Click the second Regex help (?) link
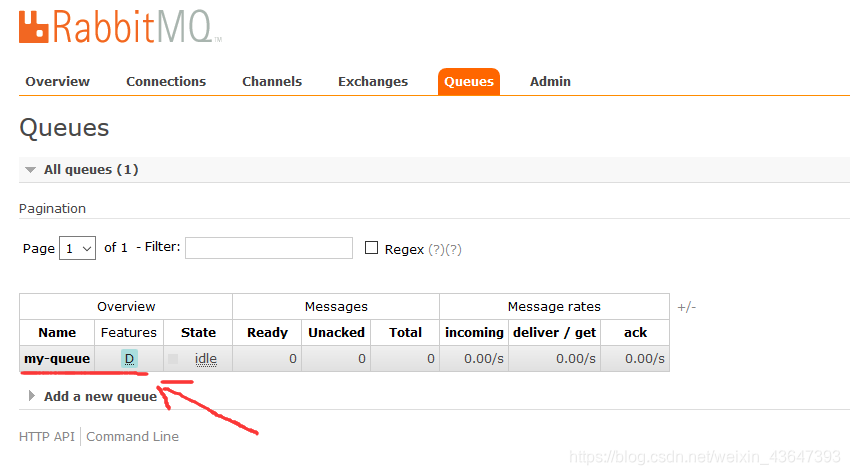The width and height of the screenshot is (850, 475). [x=453, y=249]
